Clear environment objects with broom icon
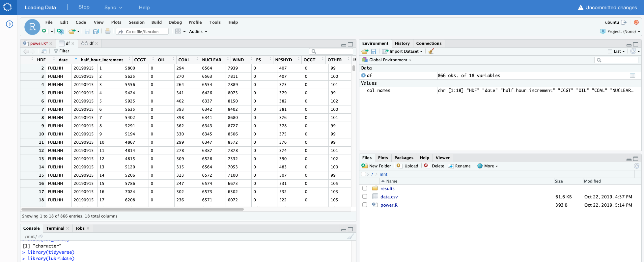The image size is (644, 262). pyautogui.click(x=431, y=51)
